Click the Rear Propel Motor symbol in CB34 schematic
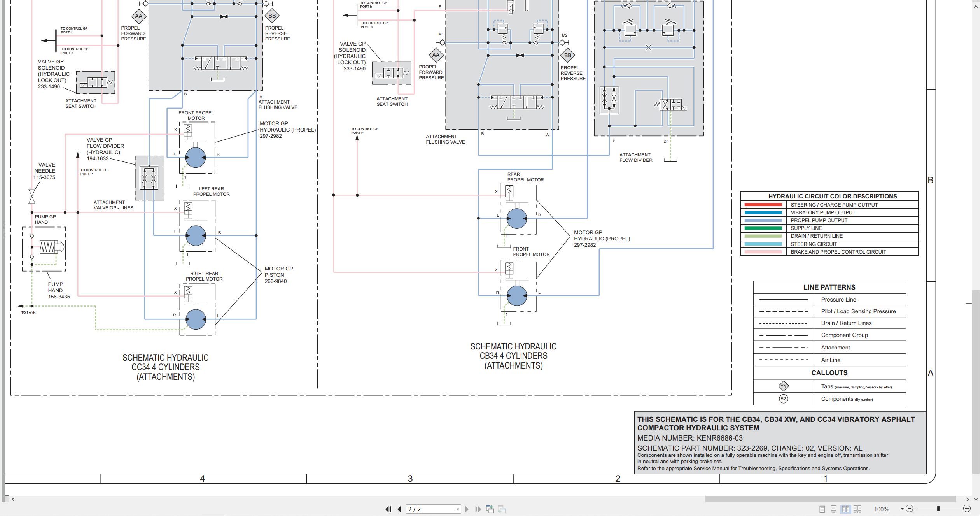Image resolution: width=980 pixels, height=516 pixels. (517, 218)
